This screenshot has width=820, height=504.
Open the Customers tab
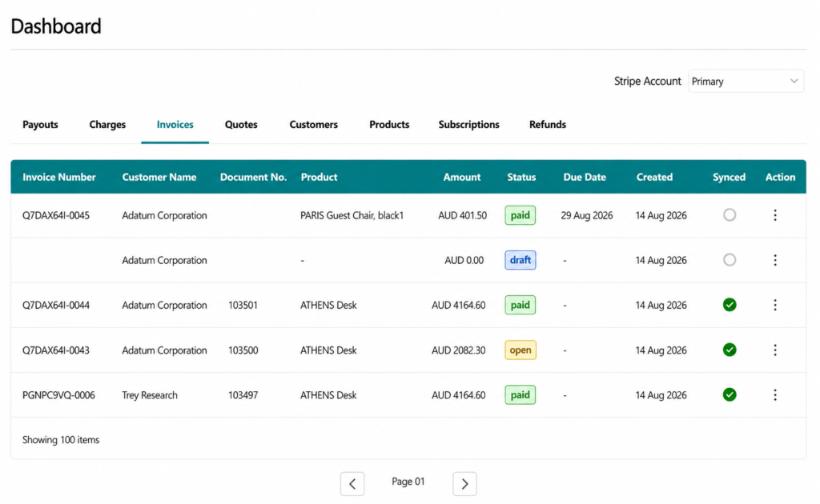[313, 125]
